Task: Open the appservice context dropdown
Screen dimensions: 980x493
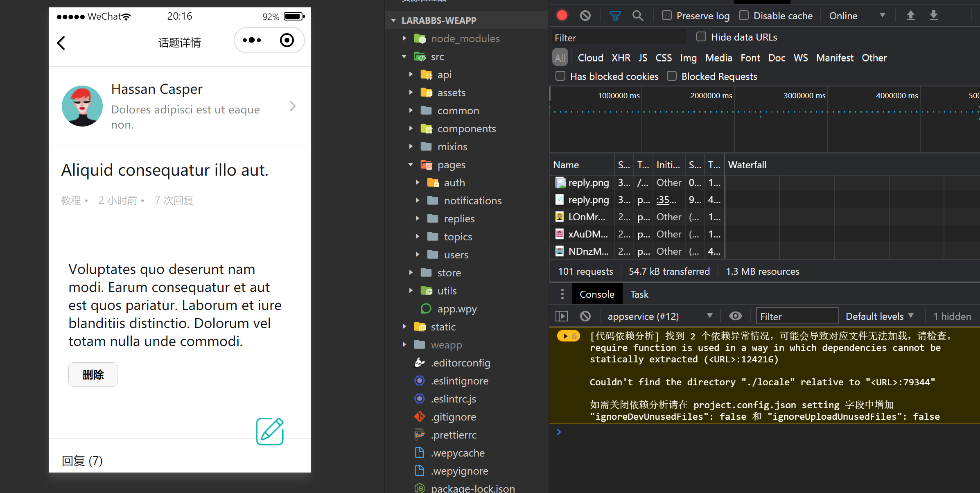Action: pyautogui.click(x=660, y=316)
